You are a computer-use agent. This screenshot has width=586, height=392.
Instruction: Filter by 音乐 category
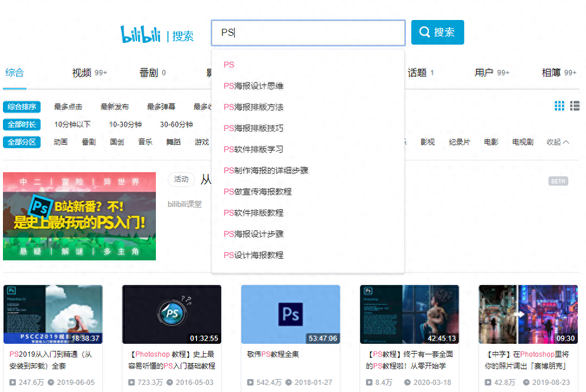point(145,142)
